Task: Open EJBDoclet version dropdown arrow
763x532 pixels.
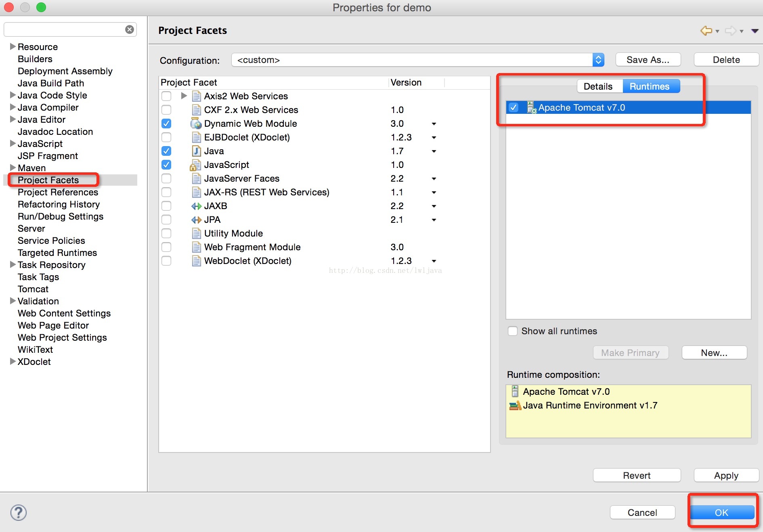Action: (434, 138)
